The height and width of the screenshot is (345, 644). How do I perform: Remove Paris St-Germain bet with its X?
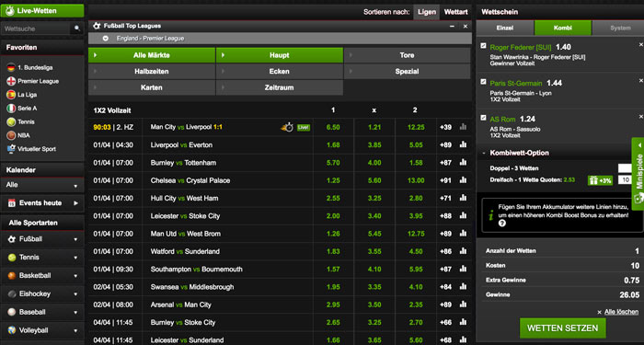tap(640, 81)
